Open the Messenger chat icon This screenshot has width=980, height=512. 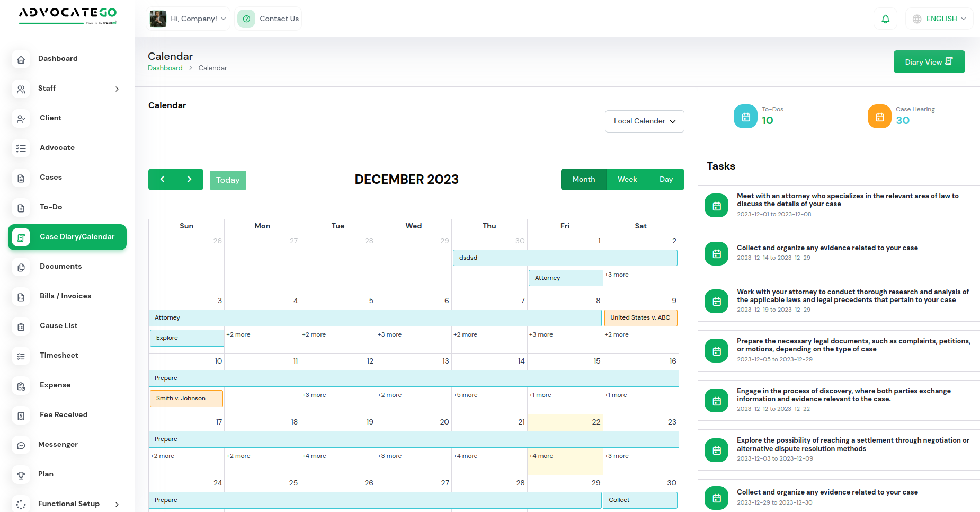point(21,445)
